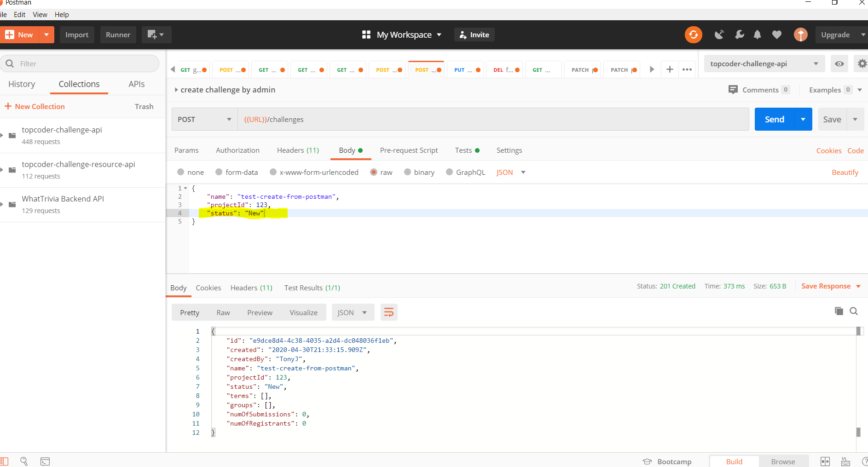Image resolution: width=868 pixels, height=467 pixels.
Task: Open the Send button dropdown arrow
Action: click(803, 119)
